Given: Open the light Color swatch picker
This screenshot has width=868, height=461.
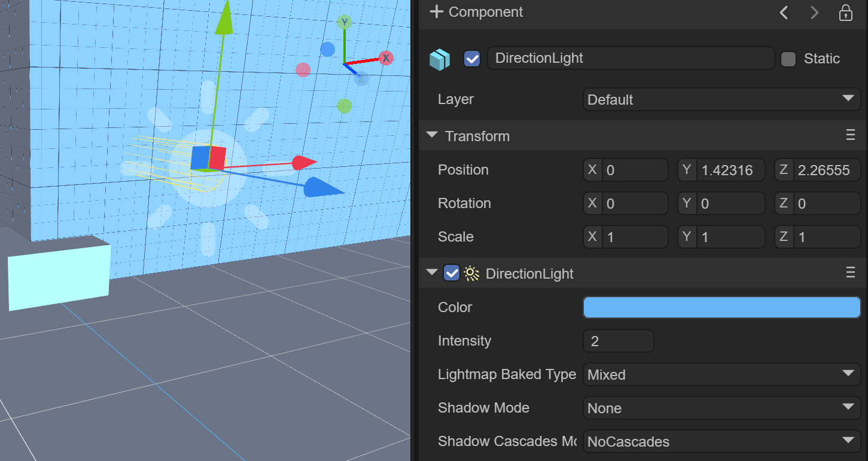Looking at the screenshot, I should [721, 307].
